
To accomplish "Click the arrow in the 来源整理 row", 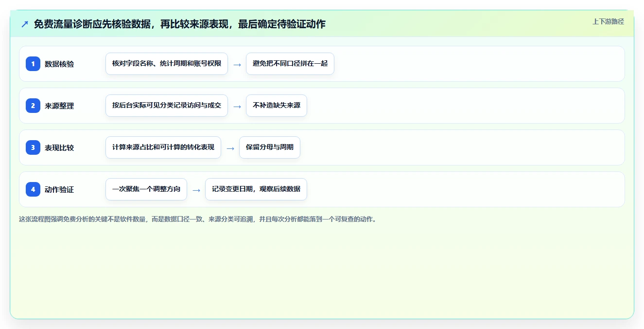I will click(237, 106).
